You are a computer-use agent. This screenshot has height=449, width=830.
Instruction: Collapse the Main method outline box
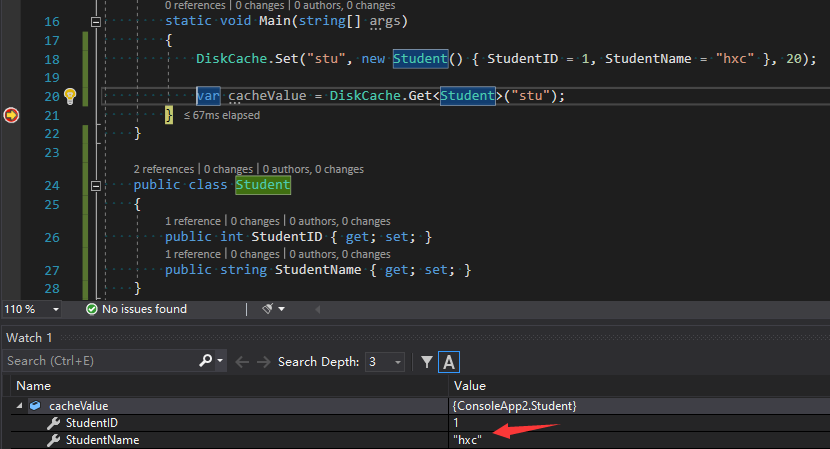tap(96, 22)
